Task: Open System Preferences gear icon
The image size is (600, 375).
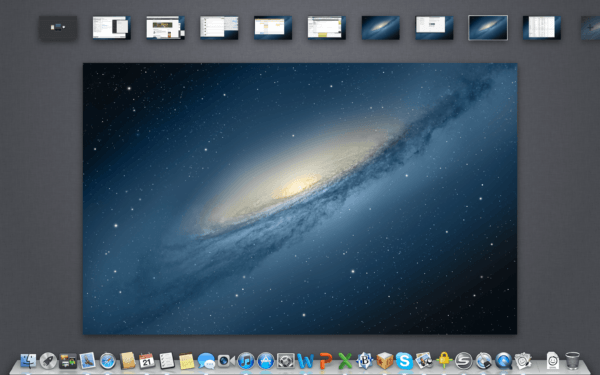Action: pyautogui.click(x=285, y=361)
